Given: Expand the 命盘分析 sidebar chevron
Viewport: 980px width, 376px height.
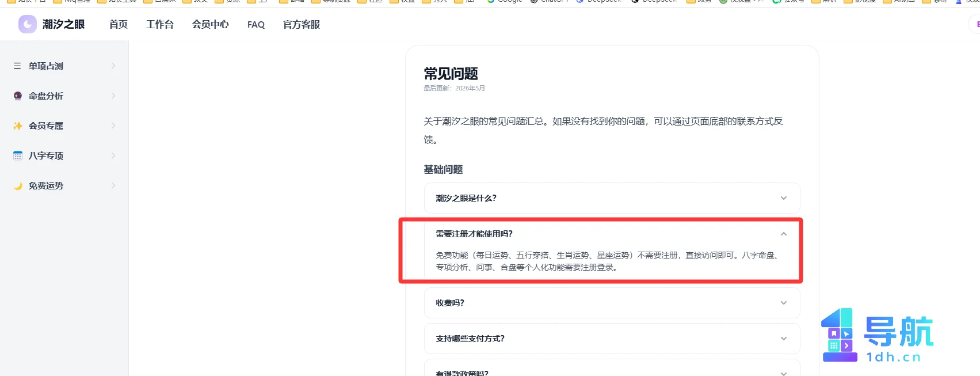Looking at the screenshot, I should (x=113, y=96).
